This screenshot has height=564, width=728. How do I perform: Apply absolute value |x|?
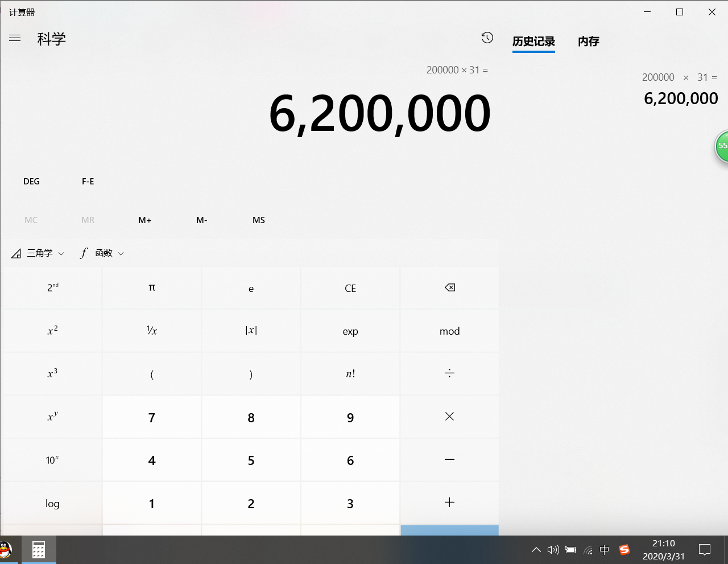[x=251, y=331]
